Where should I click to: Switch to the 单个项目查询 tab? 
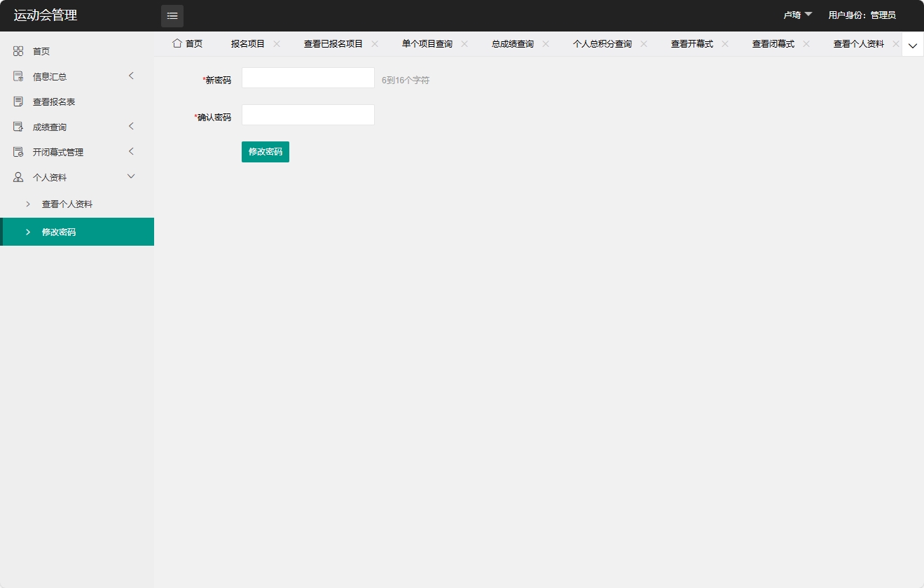428,43
